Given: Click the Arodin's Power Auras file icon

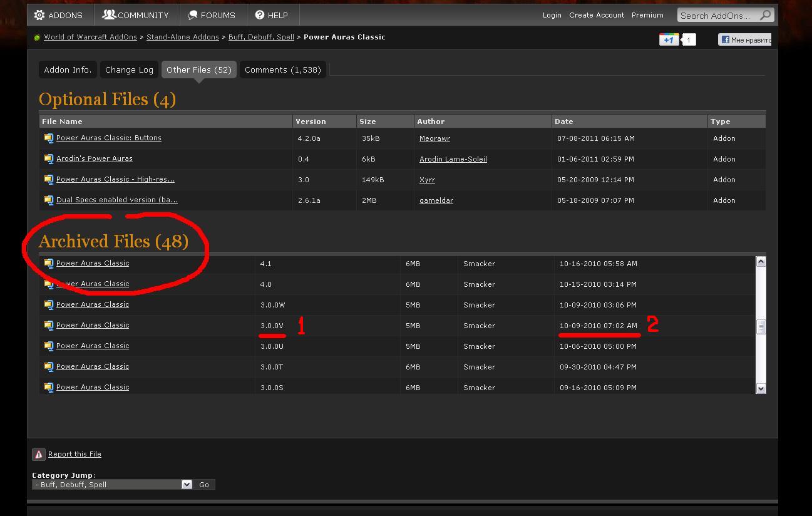Looking at the screenshot, I should pyautogui.click(x=48, y=159).
